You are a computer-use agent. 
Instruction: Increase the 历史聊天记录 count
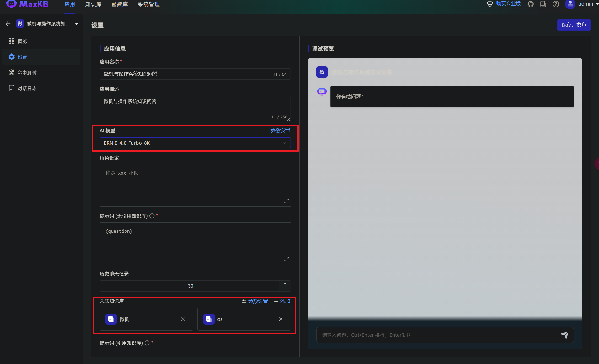point(285,284)
